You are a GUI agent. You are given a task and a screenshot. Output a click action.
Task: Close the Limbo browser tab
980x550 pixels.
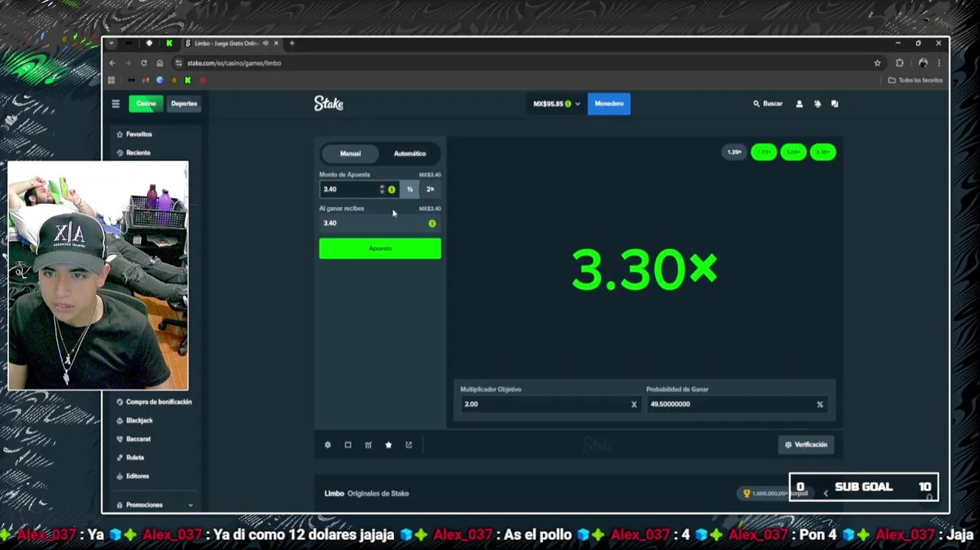276,44
